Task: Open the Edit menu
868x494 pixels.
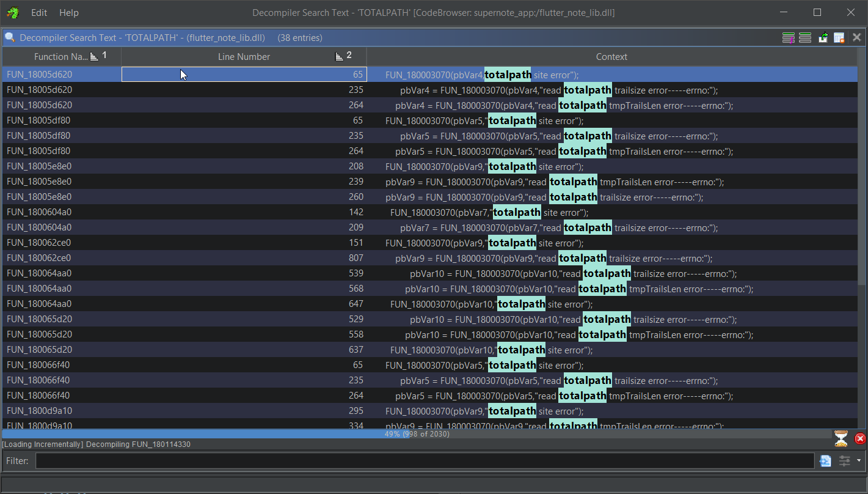Action: point(39,13)
